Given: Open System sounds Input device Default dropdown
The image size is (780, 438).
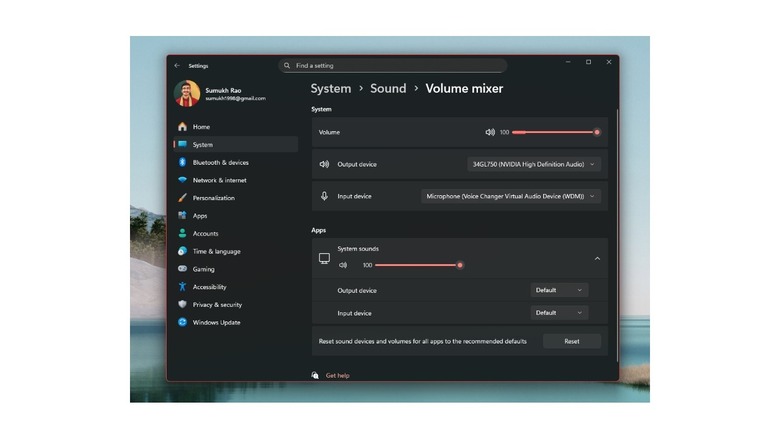Looking at the screenshot, I should [559, 312].
